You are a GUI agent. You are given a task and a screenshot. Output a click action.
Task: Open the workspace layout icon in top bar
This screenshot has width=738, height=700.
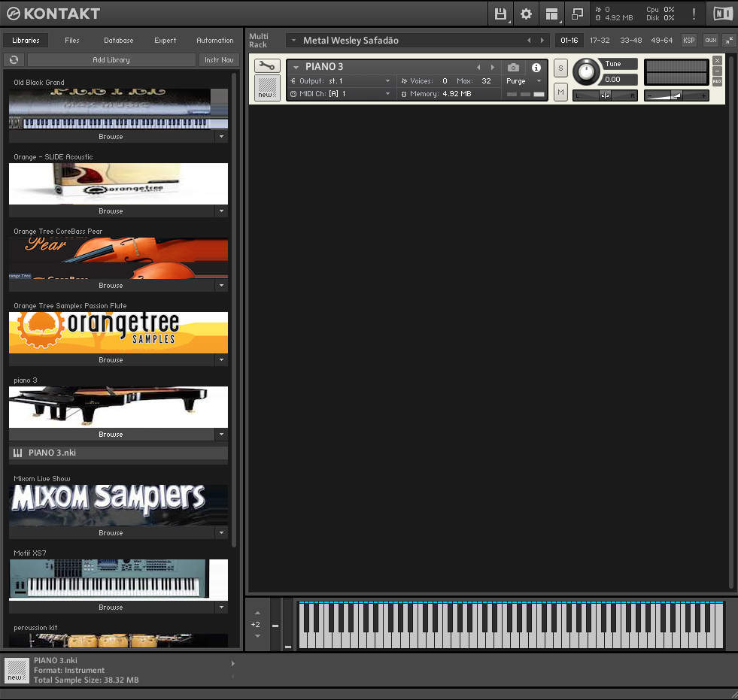551,14
